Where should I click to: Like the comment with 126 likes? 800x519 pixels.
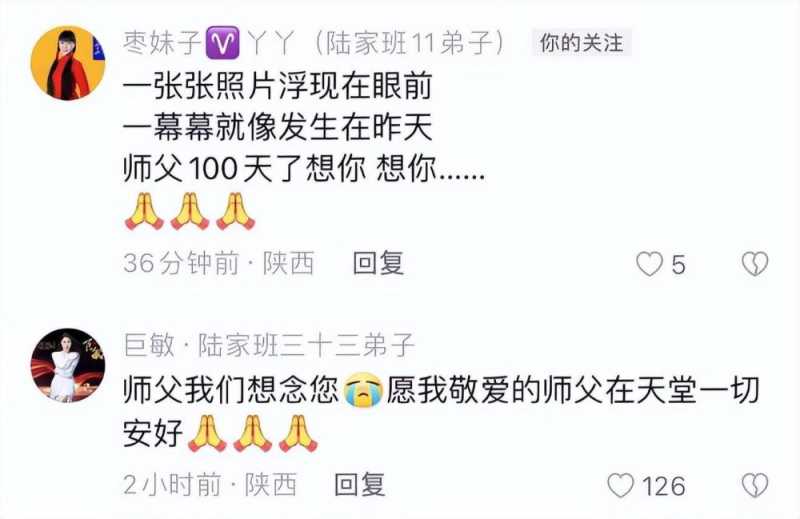[x=620, y=485]
